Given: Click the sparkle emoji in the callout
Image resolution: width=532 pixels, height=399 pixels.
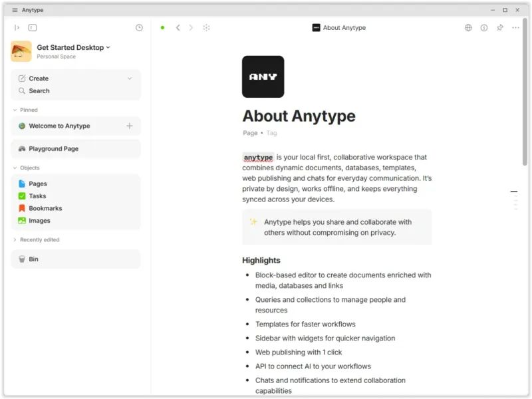Looking at the screenshot, I should 253,222.
